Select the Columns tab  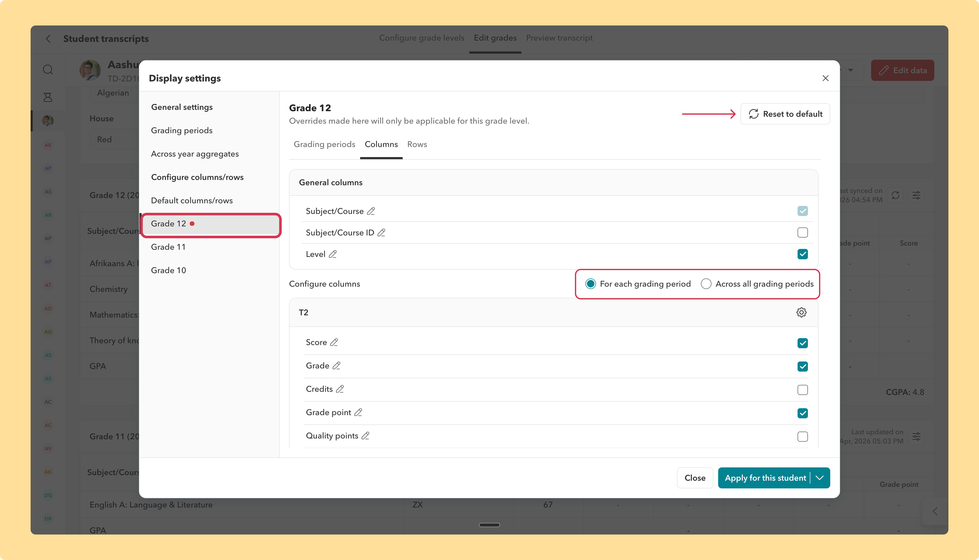381,144
